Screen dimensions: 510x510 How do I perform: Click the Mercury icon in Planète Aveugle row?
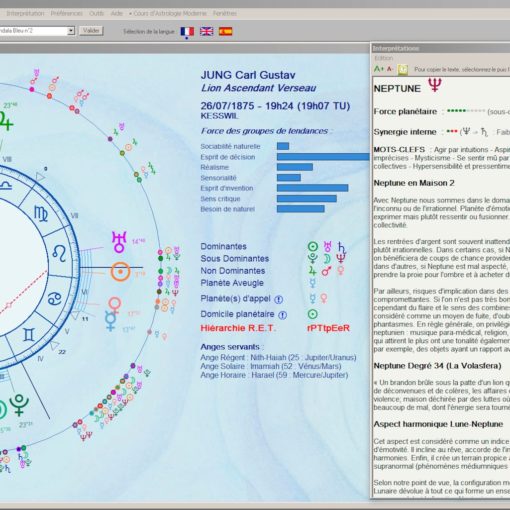click(312, 283)
